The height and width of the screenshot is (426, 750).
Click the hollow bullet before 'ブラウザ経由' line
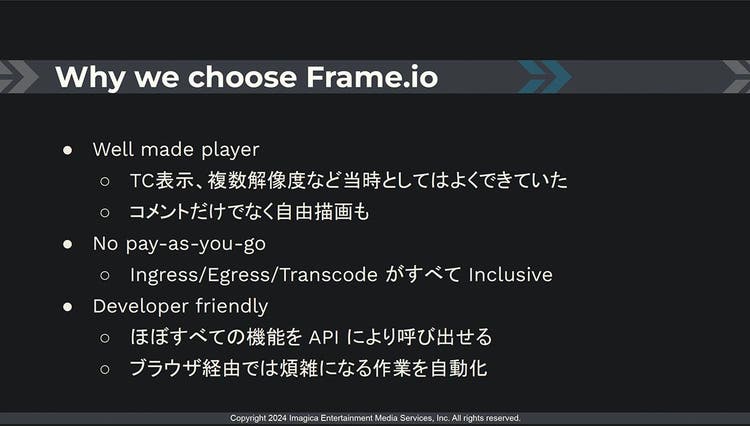pyautogui.click(x=105, y=369)
